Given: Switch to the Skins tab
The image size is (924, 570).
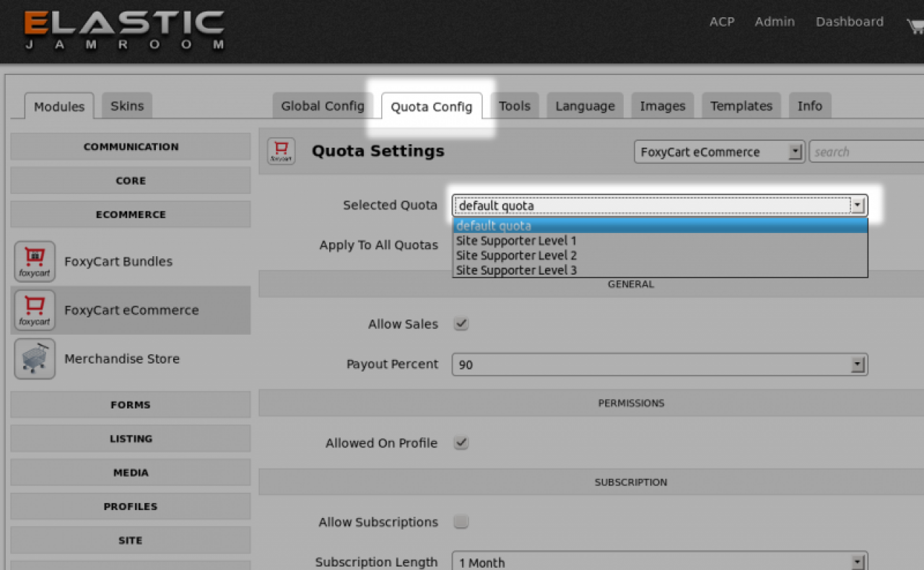Looking at the screenshot, I should coord(127,106).
